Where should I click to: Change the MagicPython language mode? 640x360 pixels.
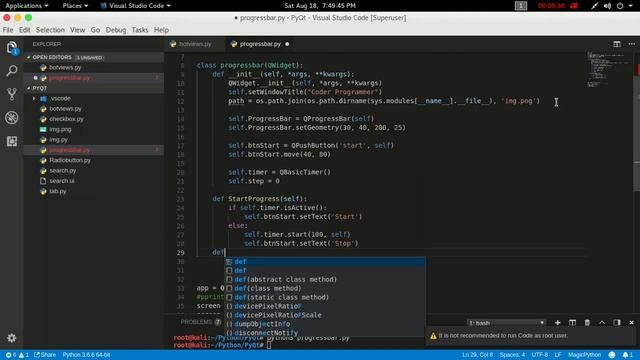pyautogui.click(x=584, y=355)
